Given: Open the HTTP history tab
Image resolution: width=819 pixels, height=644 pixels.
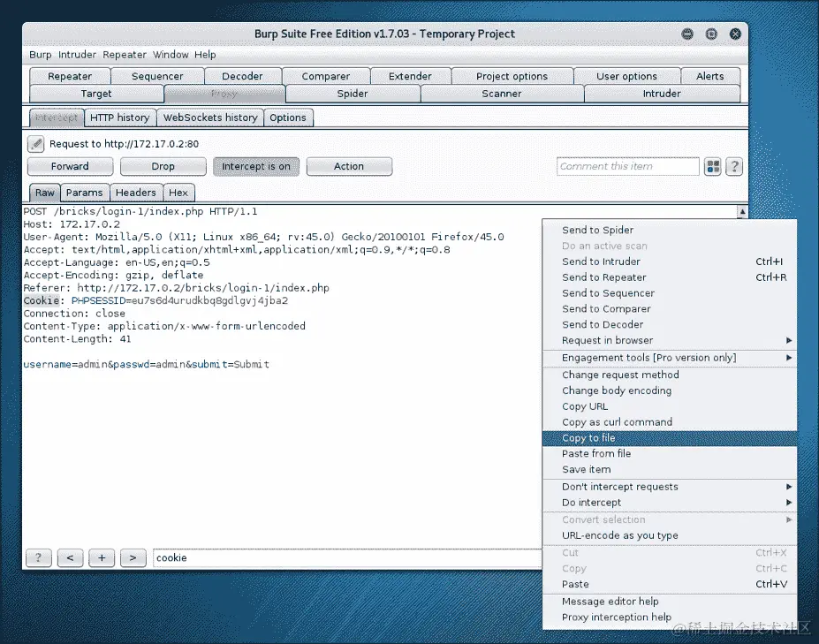Looking at the screenshot, I should [x=119, y=118].
